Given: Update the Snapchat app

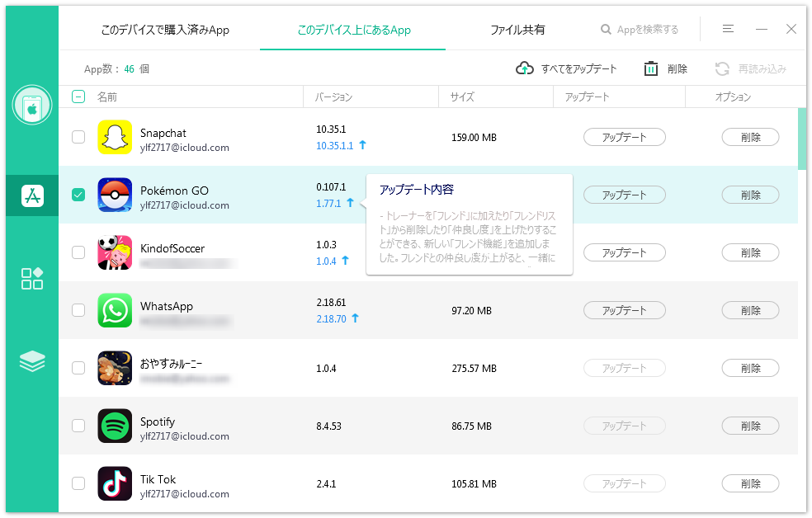Looking at the screenshot, I should coord(625,137).
